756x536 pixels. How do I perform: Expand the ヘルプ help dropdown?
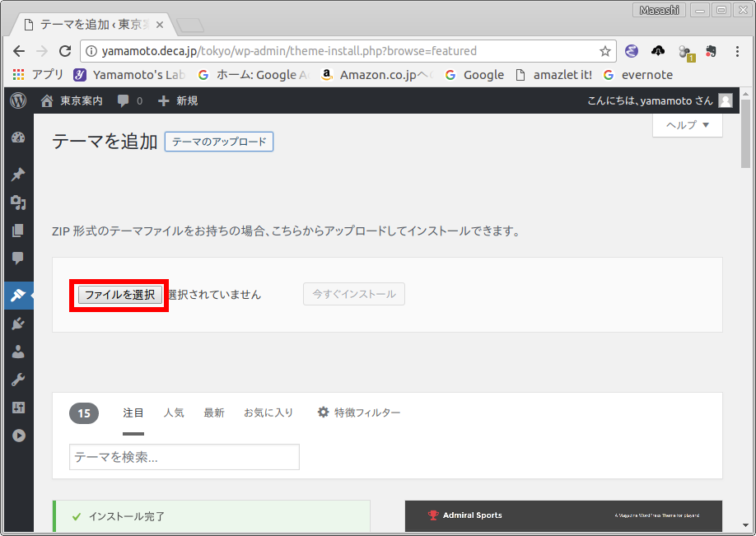point(687,125)
